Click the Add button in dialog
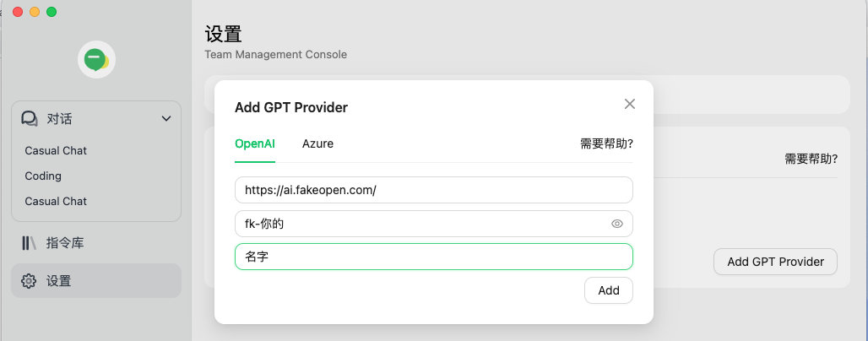Image resolution: width=868 pixels, height=341 pixels. click(x=608, y=290)
